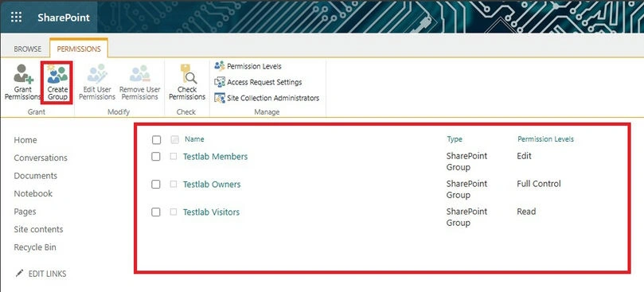Click the SharePoint title in header
This screenshot has height=292, width=644.
(64, 18)
